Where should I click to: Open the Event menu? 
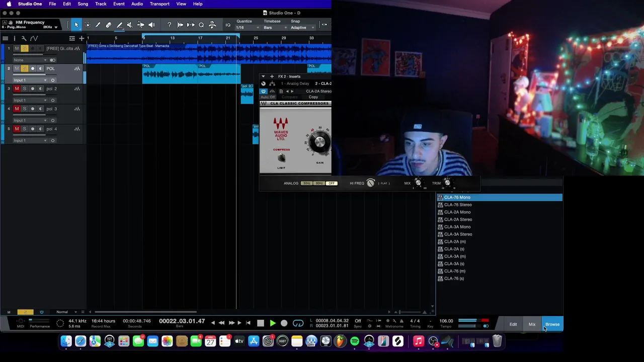[x=119, y=4]
